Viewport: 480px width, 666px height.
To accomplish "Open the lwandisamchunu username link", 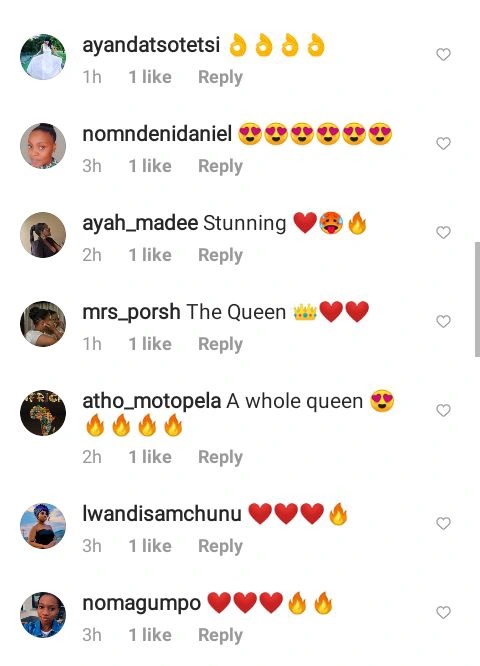I will (162, 514).
